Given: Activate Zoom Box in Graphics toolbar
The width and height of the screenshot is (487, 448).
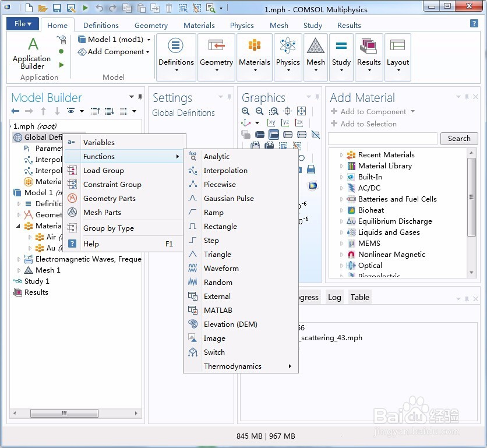Looking at the screenshot, I should click(x=274, y=111).
